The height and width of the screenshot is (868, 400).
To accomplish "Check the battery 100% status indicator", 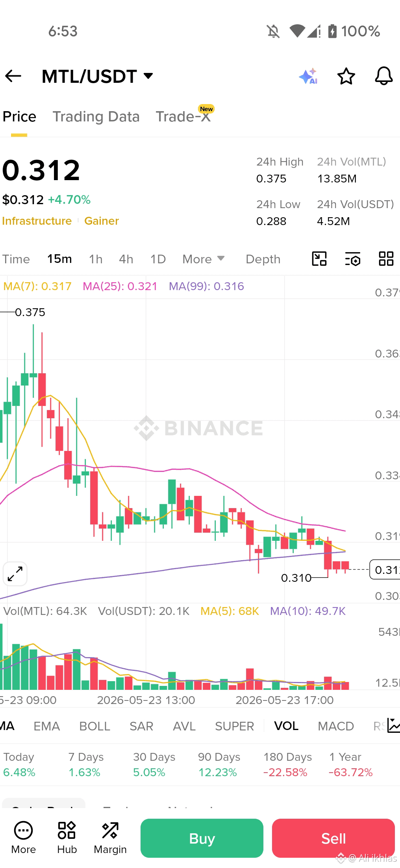I will click(x=354, y=31).
